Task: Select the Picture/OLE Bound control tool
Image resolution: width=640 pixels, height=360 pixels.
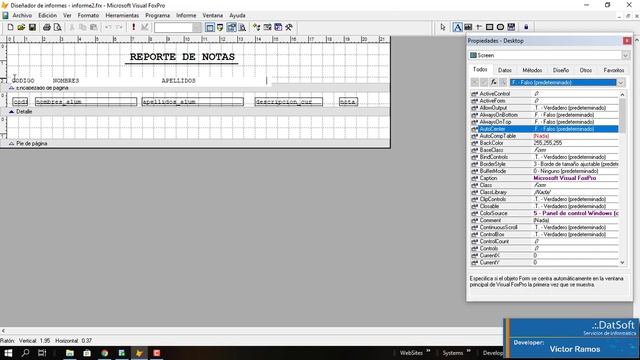Action: 511,27
